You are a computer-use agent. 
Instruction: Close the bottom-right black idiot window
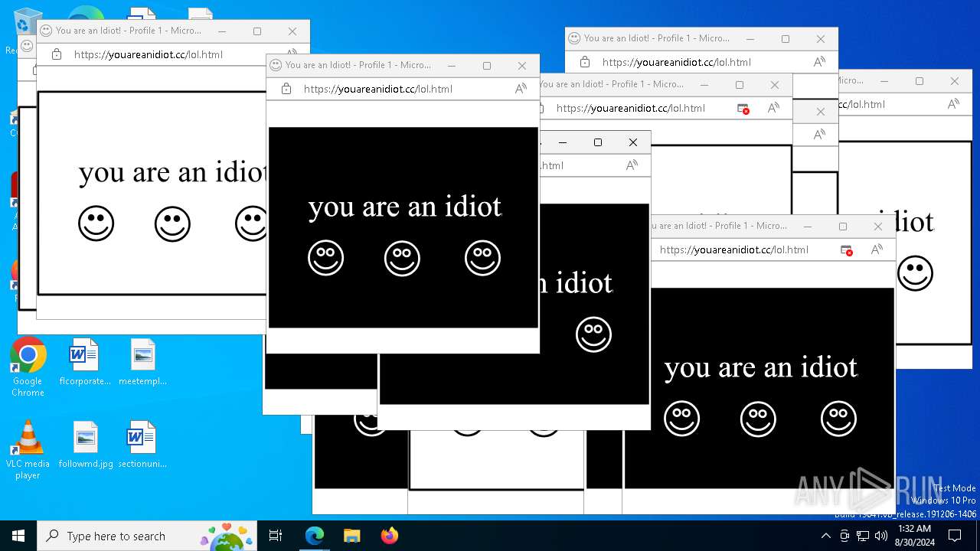(878, 227)
